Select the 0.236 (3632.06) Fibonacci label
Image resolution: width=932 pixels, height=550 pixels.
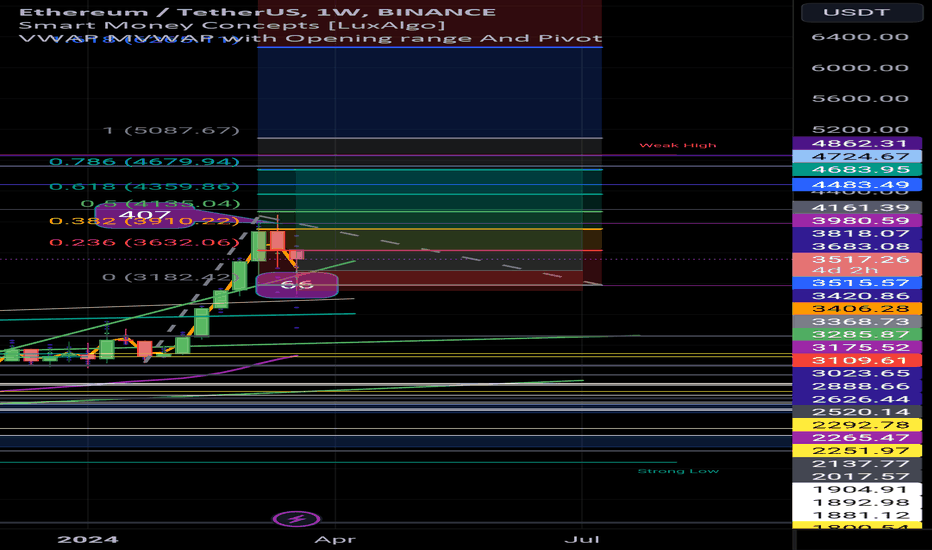[x=144, y=242]
